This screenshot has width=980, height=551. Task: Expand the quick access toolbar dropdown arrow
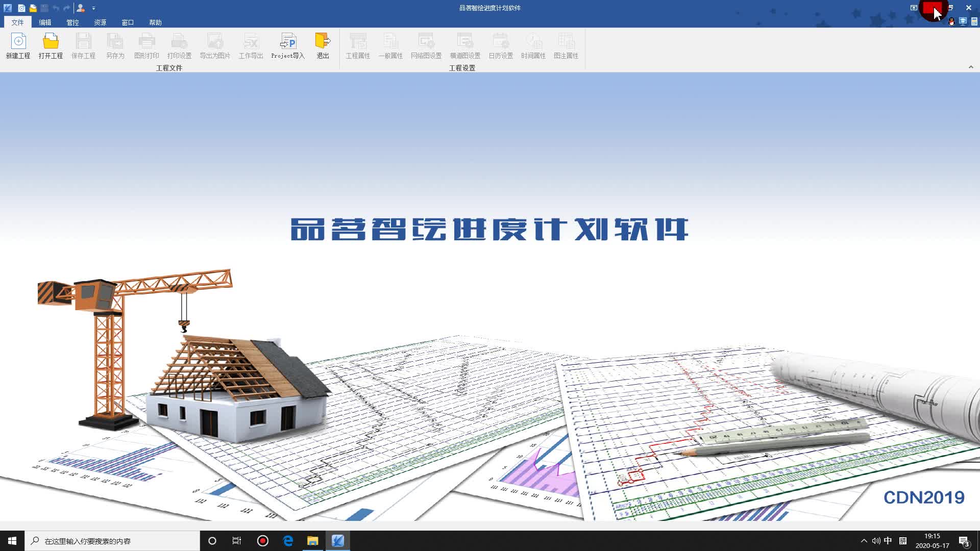click(x=93, y=8)
